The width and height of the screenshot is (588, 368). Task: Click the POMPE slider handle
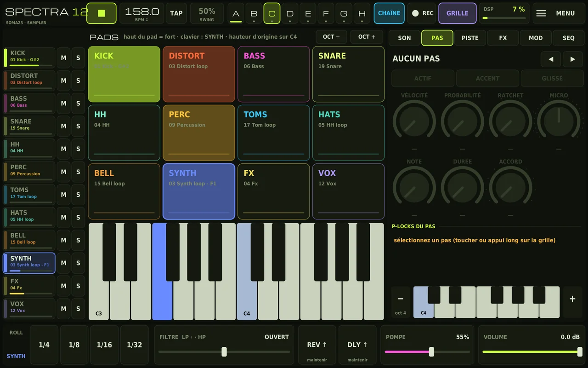431,352
